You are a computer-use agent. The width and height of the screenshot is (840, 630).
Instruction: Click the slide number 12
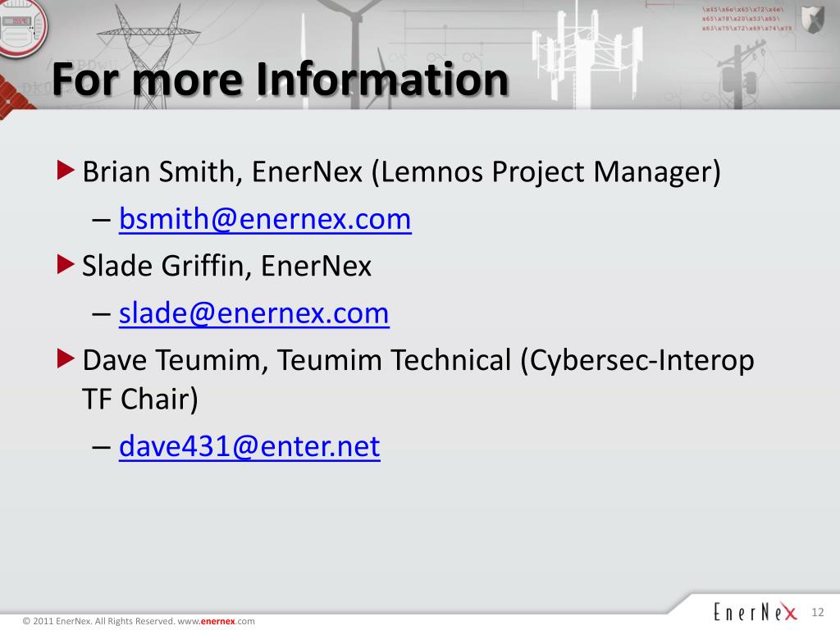tap(818, 612)
